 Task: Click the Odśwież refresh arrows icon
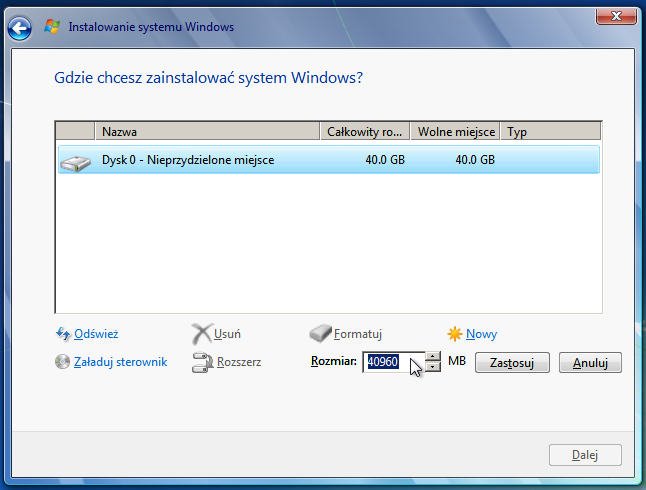click(x=63, y=333)
